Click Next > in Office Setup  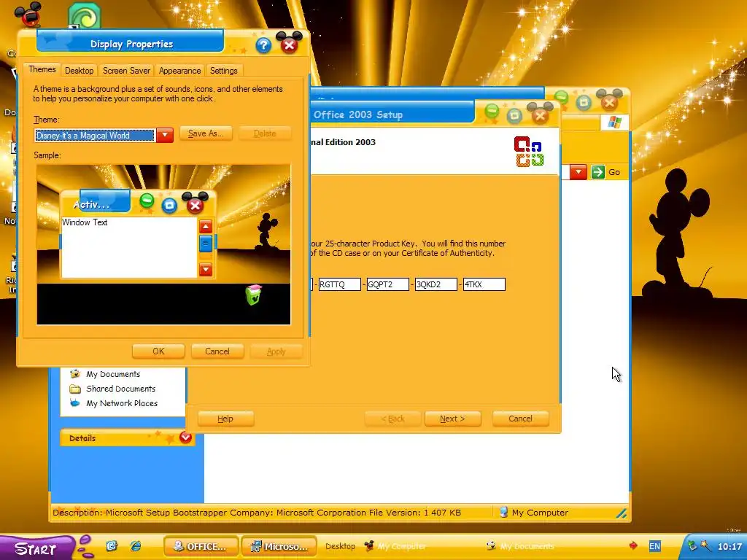tap(452, 419)
